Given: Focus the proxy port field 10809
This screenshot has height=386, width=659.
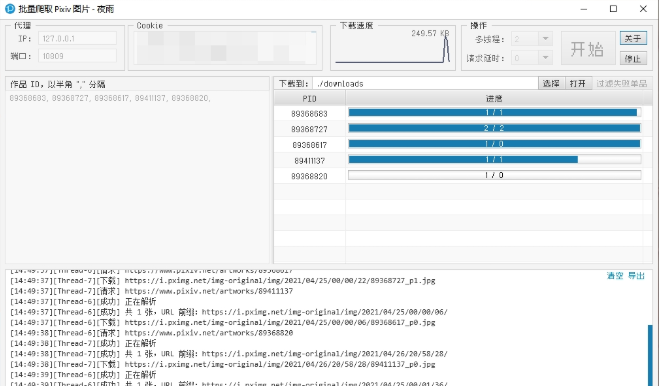Looking at the screenshot, I should click(x=77, y=56).
